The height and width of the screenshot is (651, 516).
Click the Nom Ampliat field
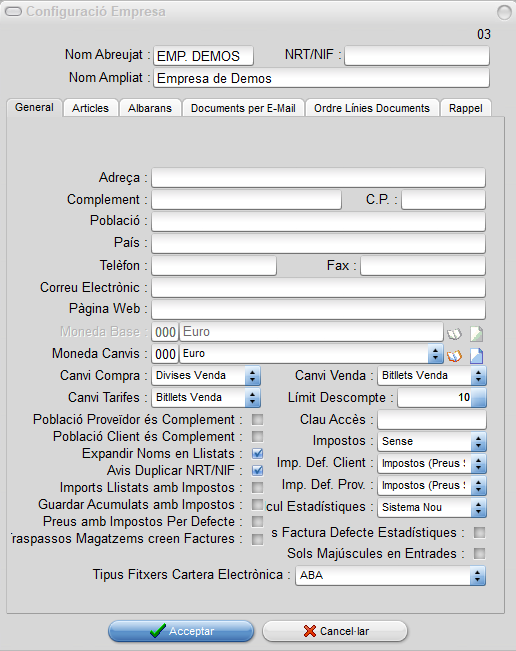pyautogui.click(x=321, y=78)
